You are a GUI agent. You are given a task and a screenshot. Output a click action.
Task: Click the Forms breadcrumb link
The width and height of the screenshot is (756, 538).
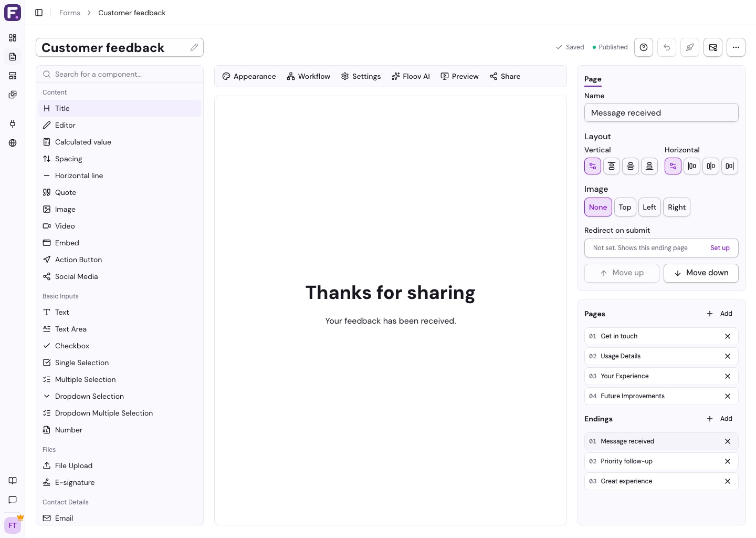[70, 13]
